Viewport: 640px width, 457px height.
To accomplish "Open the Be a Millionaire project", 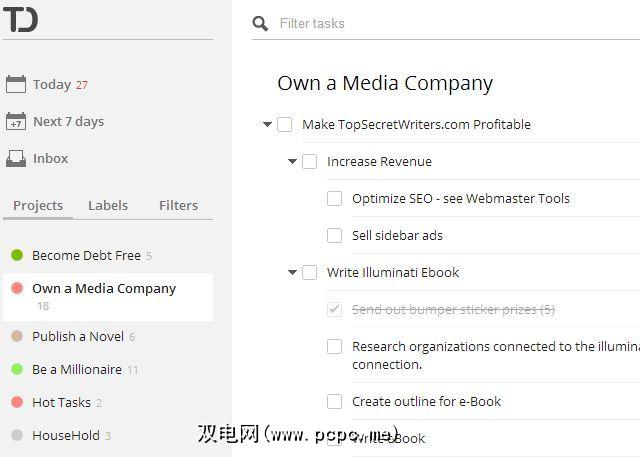I will click(77, 369).
